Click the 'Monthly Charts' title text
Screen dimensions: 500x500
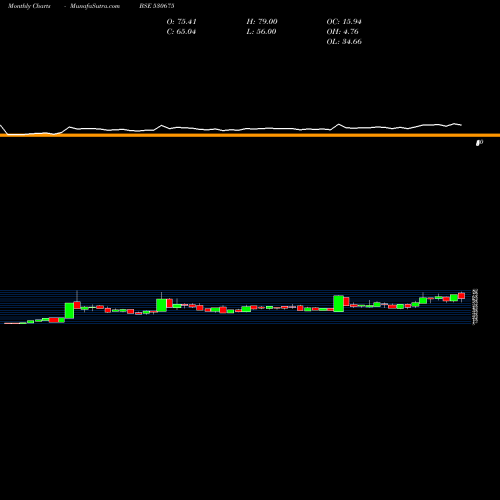[29, 6]
